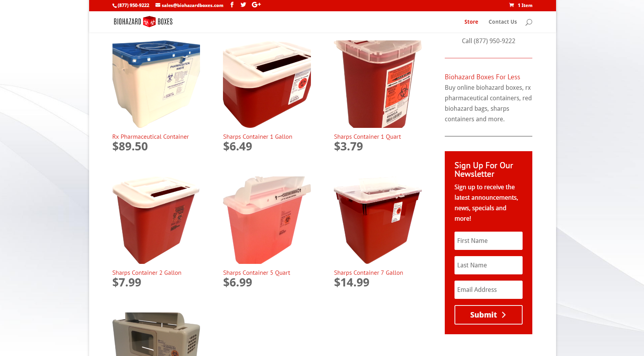Image resolution: width=644 pixels, height=356 pixels.
Task: Click the Last Name field
Action: pyautogui.click(x=488, y=265)
